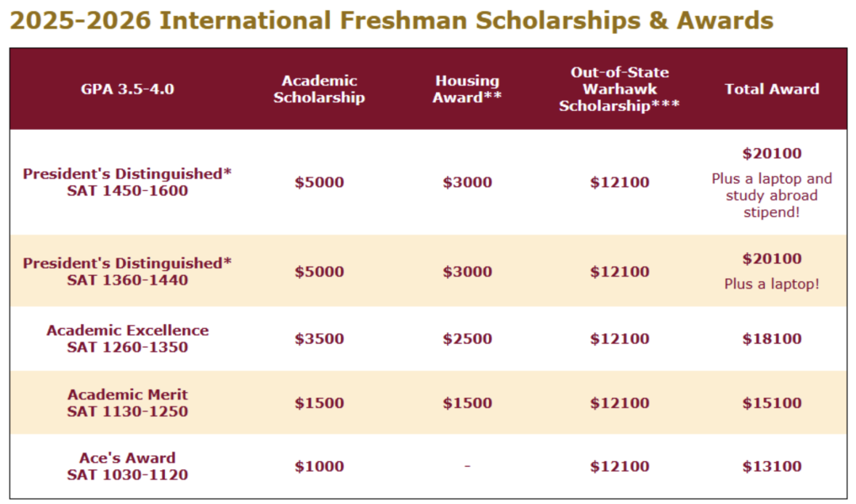Click the $13100 Total Award for Ace's Award
856x504 pixels.
772,467
